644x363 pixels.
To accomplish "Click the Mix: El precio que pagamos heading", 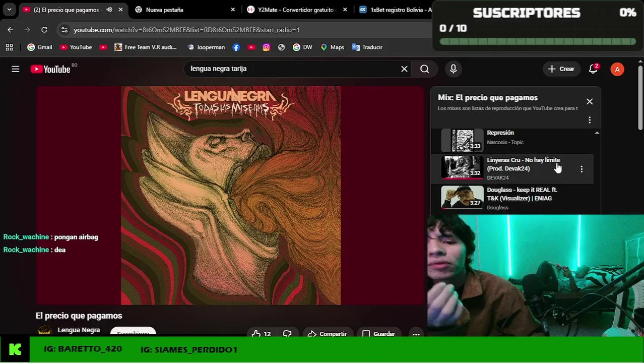I will click(x=488, y=98).
